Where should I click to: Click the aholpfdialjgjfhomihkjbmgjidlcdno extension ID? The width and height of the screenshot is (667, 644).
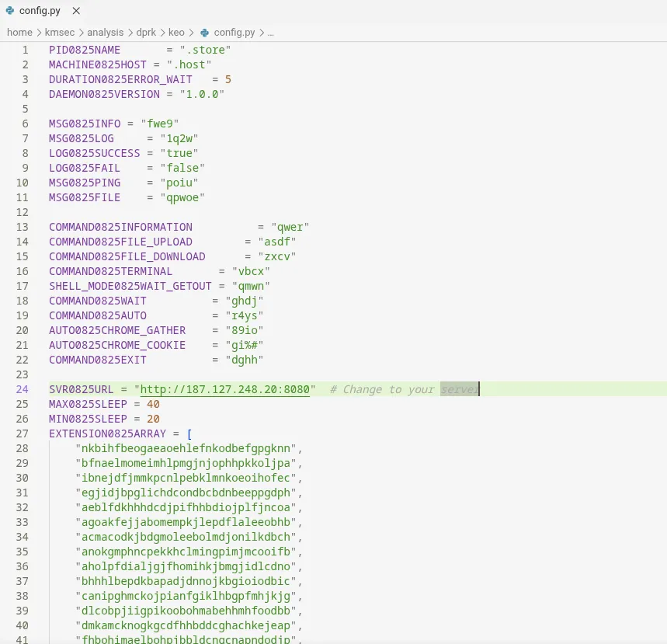(186, 566)
